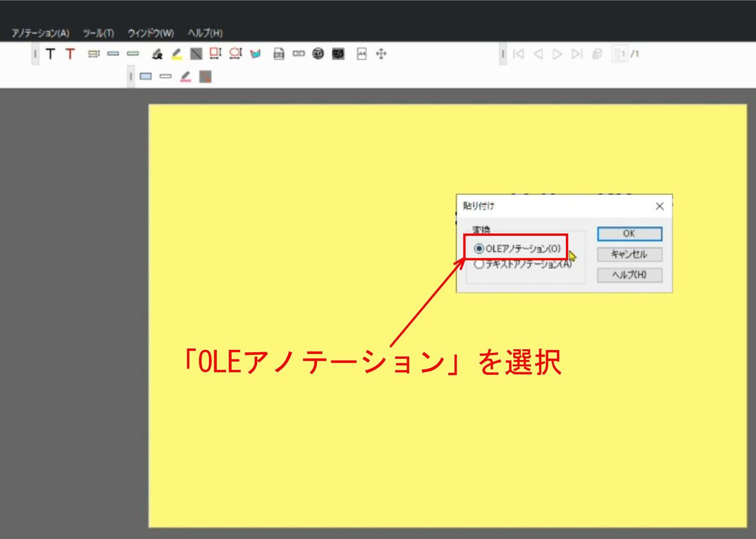
Task: Select the pink marker pen tool
Action: coord(184,76)
